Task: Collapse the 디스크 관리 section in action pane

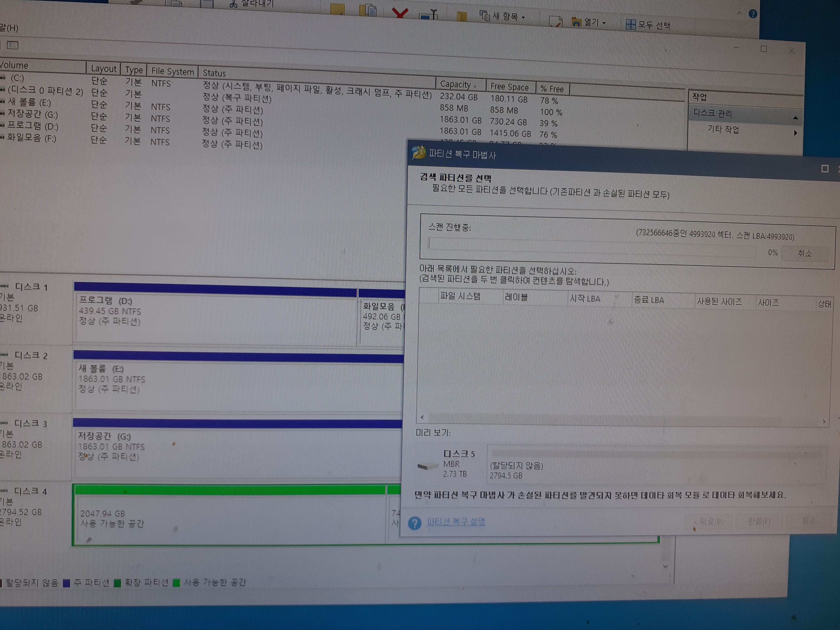Action: (x=795, y=118)
